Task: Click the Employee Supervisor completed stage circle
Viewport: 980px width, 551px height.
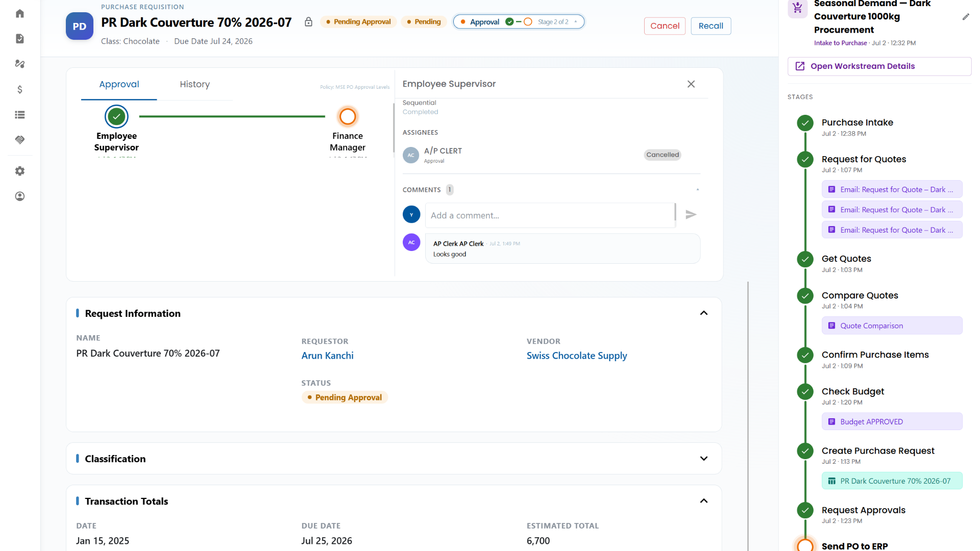Action: 116,116
